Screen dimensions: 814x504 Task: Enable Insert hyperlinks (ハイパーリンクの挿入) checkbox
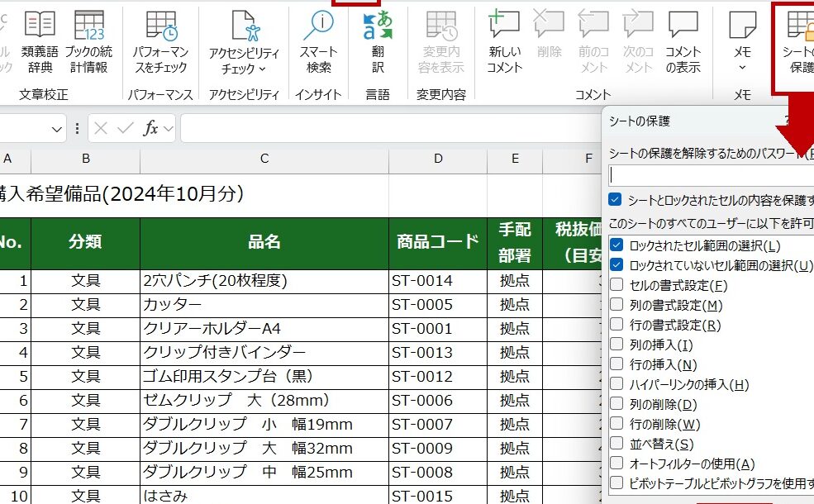(x=616, y=383)
